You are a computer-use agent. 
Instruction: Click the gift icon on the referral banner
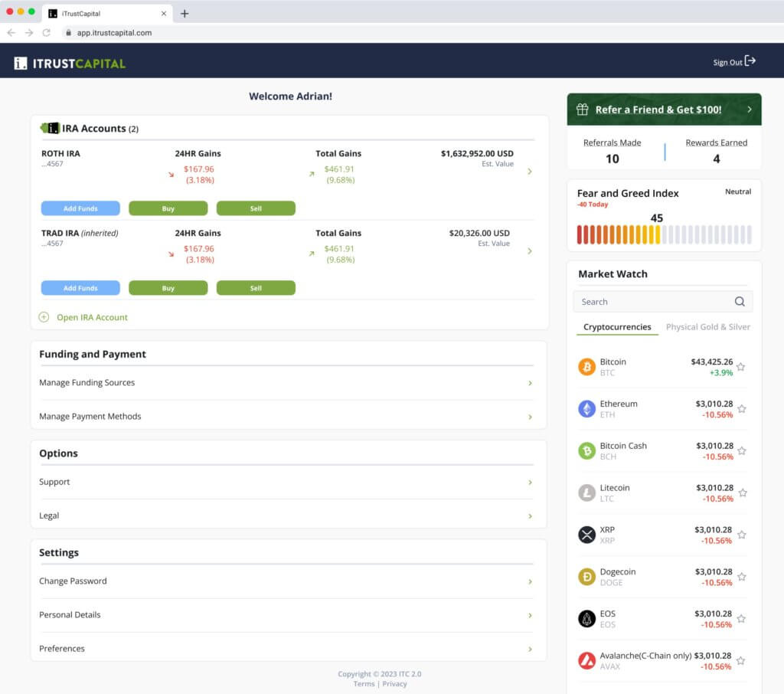(x=583, y=109)
